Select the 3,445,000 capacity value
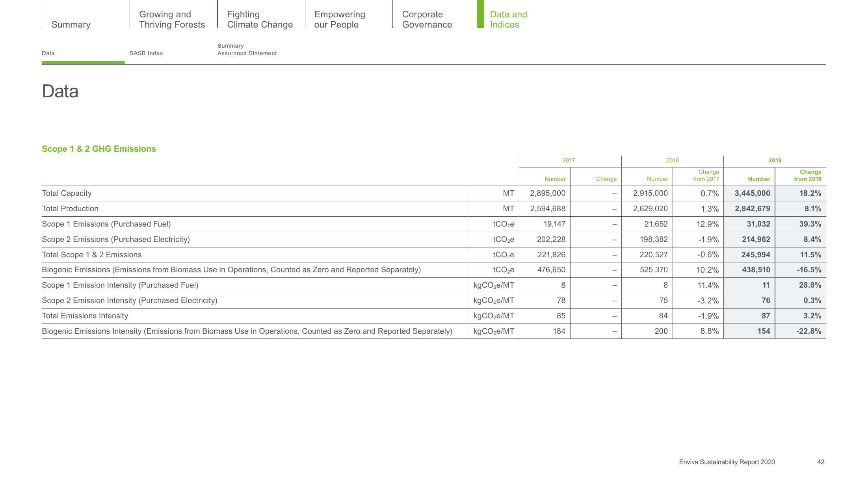Image resolution: width=868 pixels, height=489 pixels. tap(752, 193)
